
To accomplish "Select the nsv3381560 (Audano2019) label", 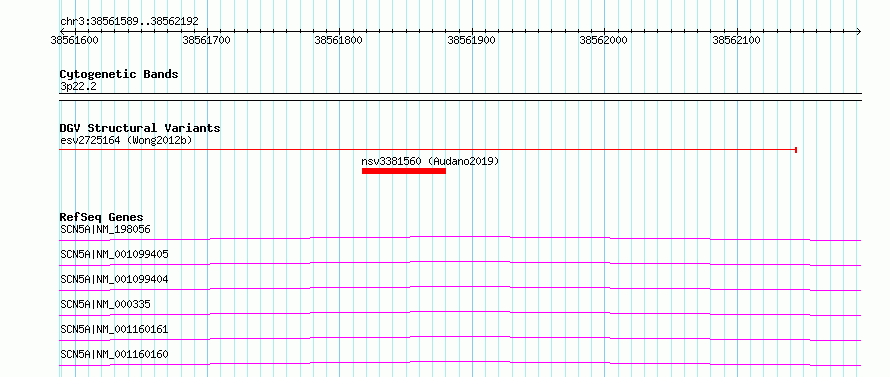I will (430, 161).
